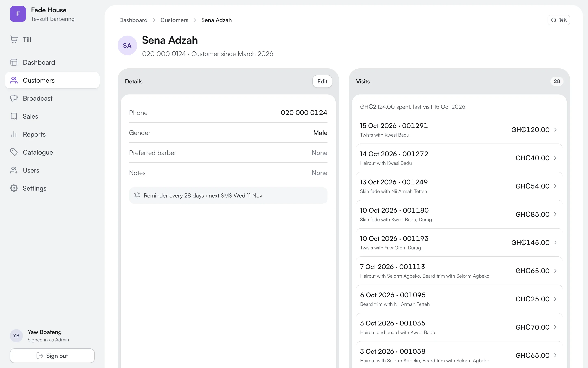Go to Reports in the sidebar

pyautogui.click(x=52, y=134)
